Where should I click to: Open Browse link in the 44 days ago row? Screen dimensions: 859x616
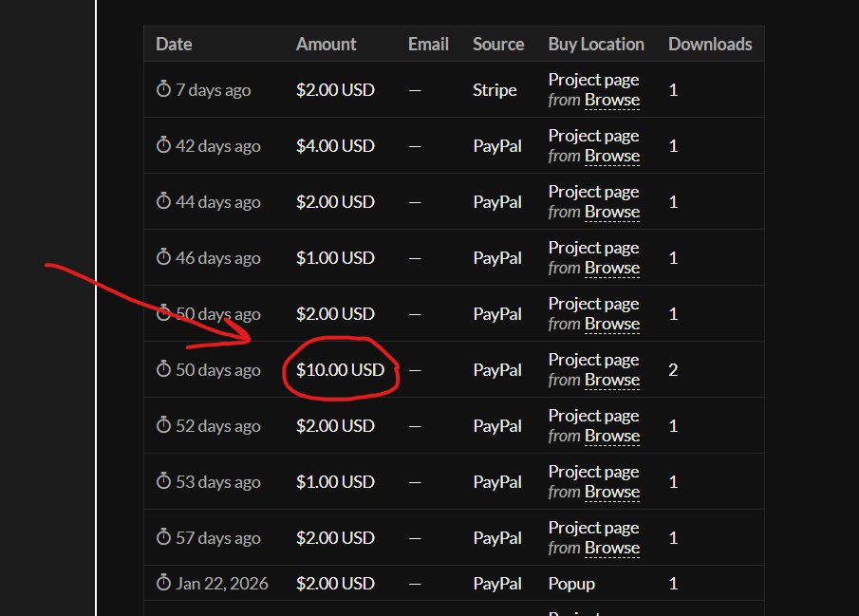click(x=612, y=212)
